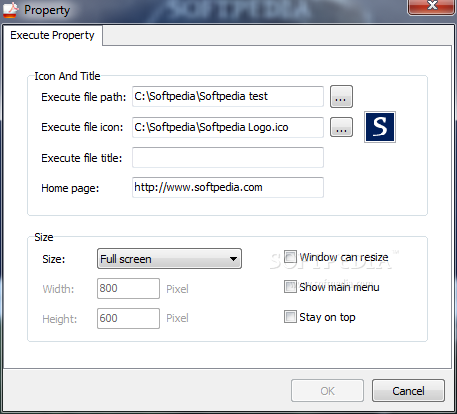
Task: Click the 'Width:' label
Action: coord(58,289)
